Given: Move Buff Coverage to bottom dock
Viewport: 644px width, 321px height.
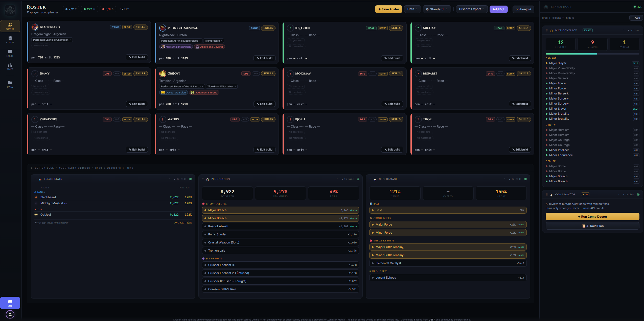Looking at the screenshot, I should coord(633,30).
